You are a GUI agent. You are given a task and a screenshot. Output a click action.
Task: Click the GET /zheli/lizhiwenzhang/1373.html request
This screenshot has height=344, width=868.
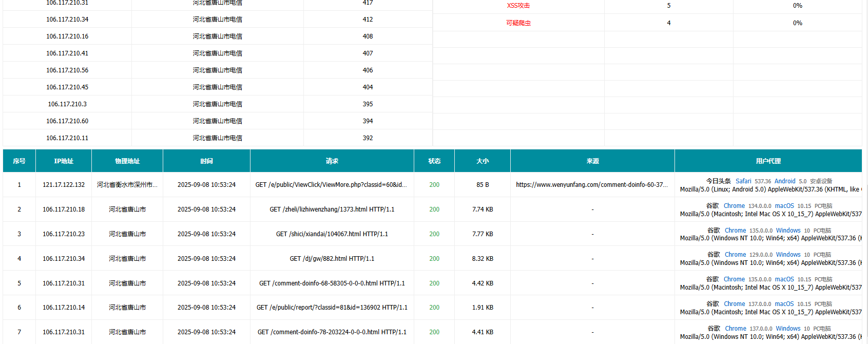(x=332, y=209)
